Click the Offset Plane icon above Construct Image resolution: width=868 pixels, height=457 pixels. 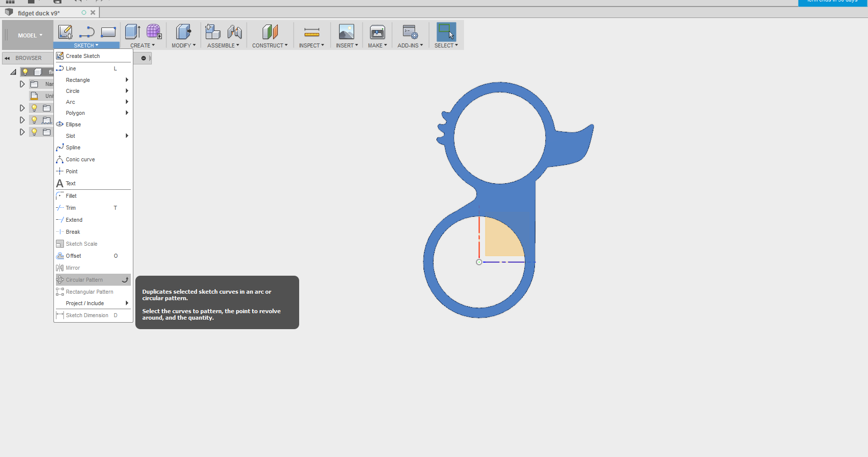tap(270, 32)
